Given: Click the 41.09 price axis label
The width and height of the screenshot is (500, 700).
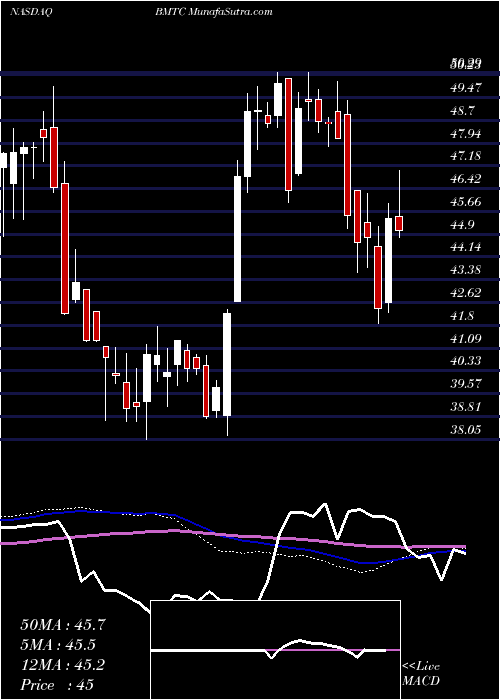Looking at the screenshot, I should [466, 338].
